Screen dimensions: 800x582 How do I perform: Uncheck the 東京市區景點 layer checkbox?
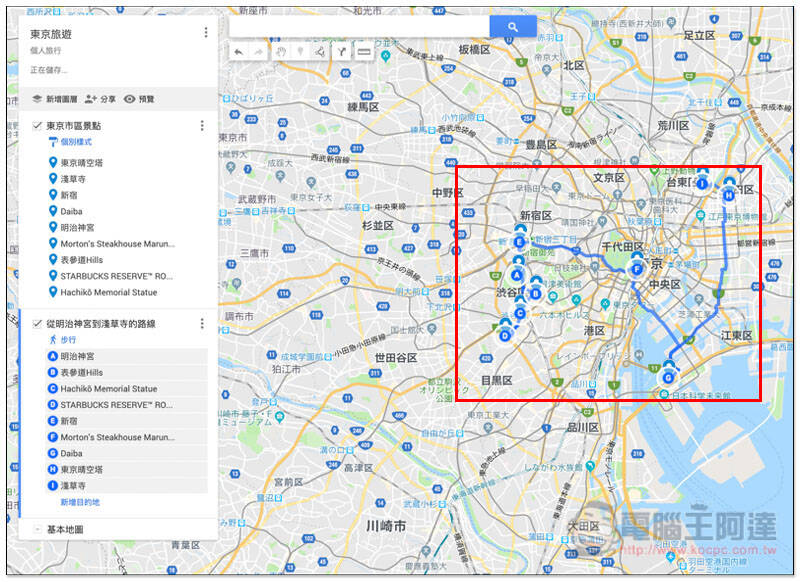37,125
